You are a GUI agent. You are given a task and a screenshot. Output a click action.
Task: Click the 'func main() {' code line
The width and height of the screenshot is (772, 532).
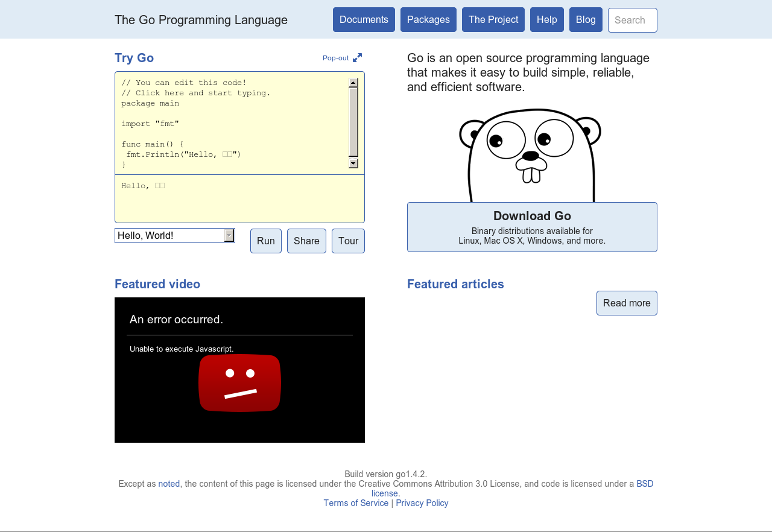coord(153,144)
